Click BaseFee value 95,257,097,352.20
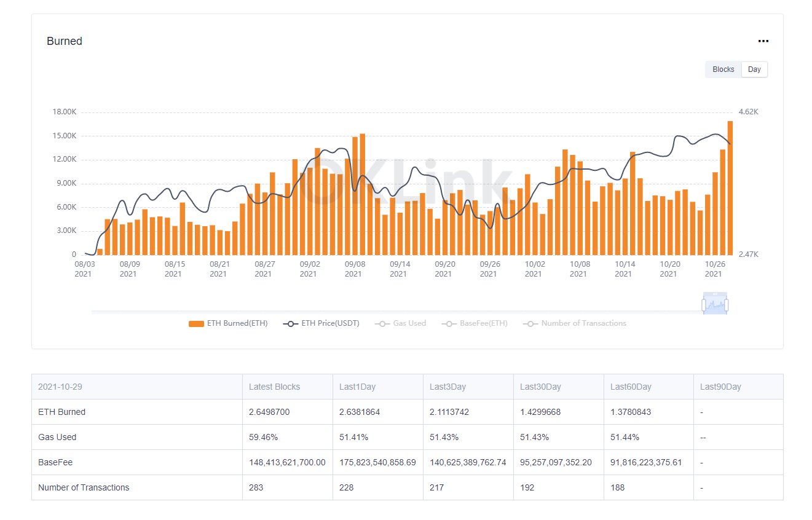812x520 pixels. click(x=556, y=462)
